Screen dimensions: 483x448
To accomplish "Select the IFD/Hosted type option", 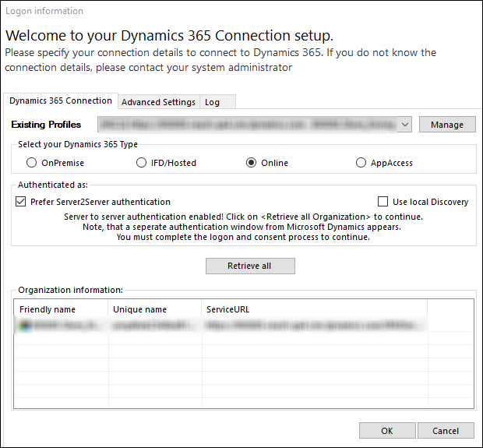I will 141,163.
